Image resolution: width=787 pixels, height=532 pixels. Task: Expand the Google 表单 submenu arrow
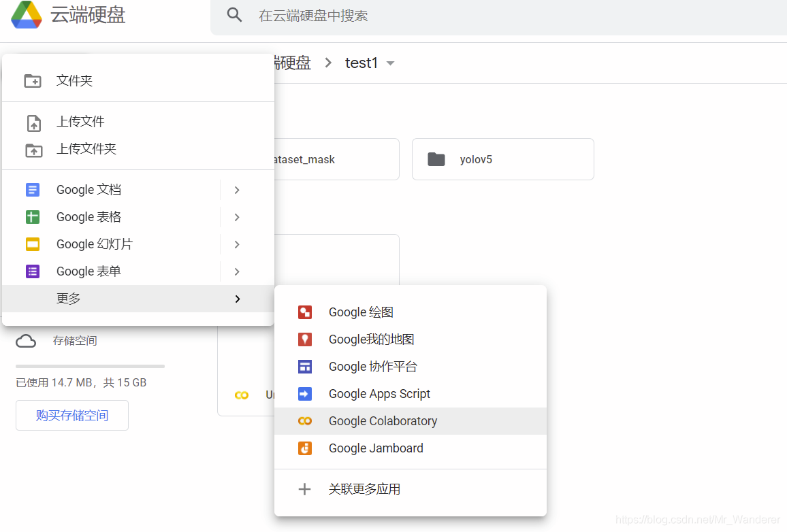[x=237, y=271]
